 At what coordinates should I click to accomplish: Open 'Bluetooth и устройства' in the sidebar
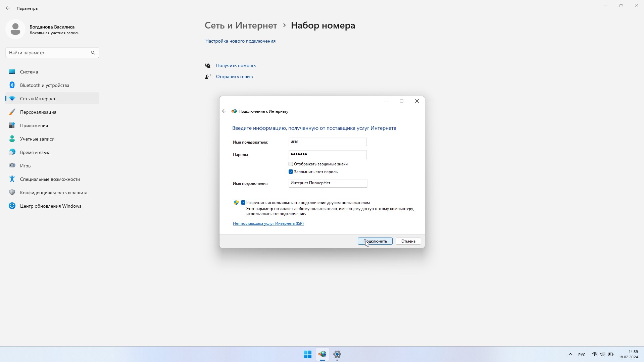click(x=45, y=85)
